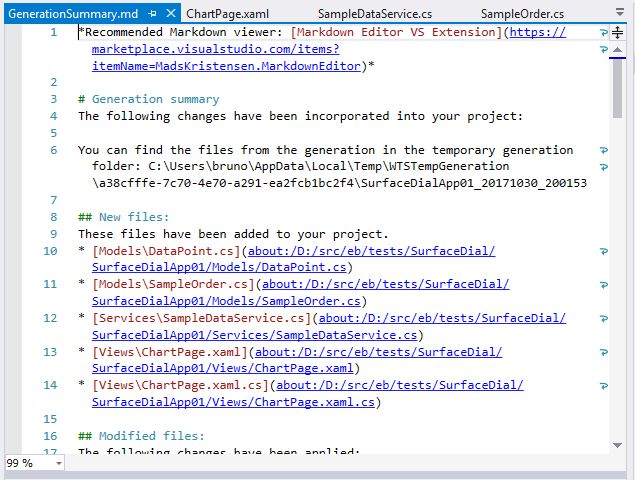Click the scroll up arrow
Screen dimensions: 635x480
tap(617, 50)
